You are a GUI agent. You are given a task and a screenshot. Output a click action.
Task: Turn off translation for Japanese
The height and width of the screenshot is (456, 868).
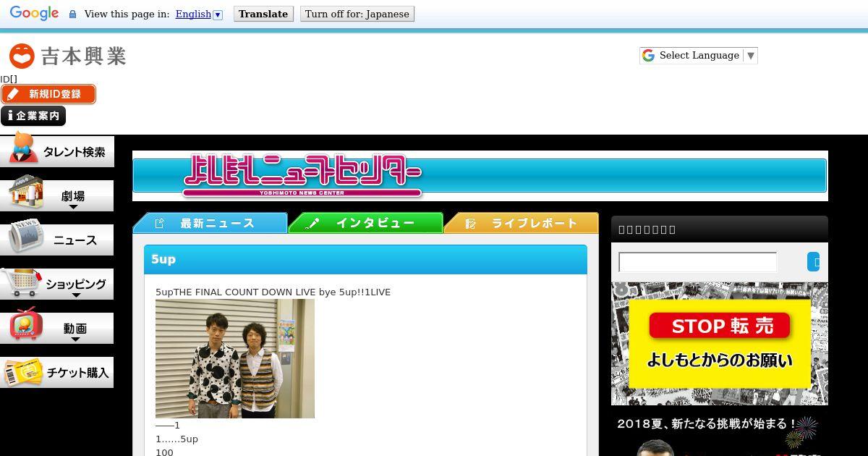(357, 14)
